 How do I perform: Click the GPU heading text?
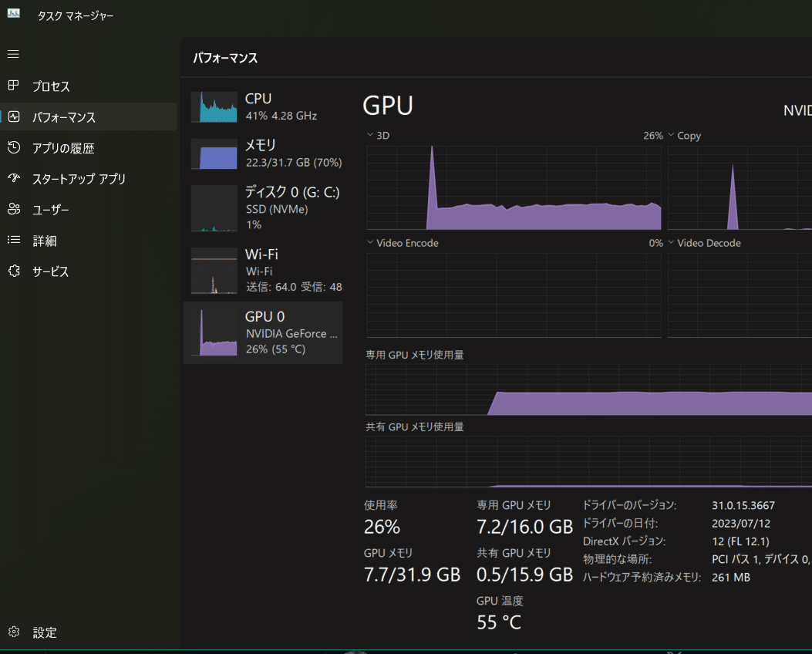pos(388,106)
